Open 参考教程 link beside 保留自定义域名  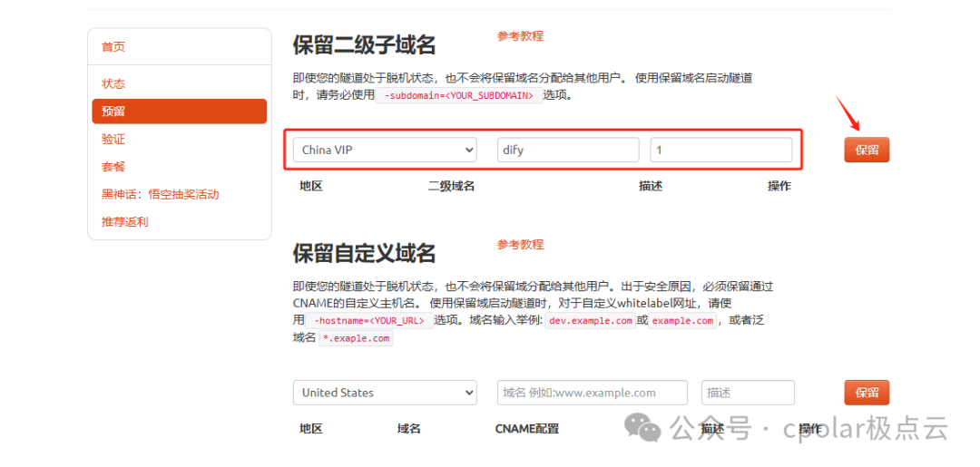[x=521, y=245]
